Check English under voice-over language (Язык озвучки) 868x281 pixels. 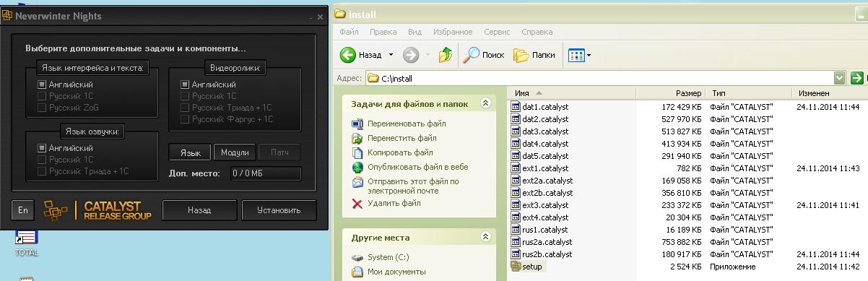pyautogui.click(x=42, y=148)
